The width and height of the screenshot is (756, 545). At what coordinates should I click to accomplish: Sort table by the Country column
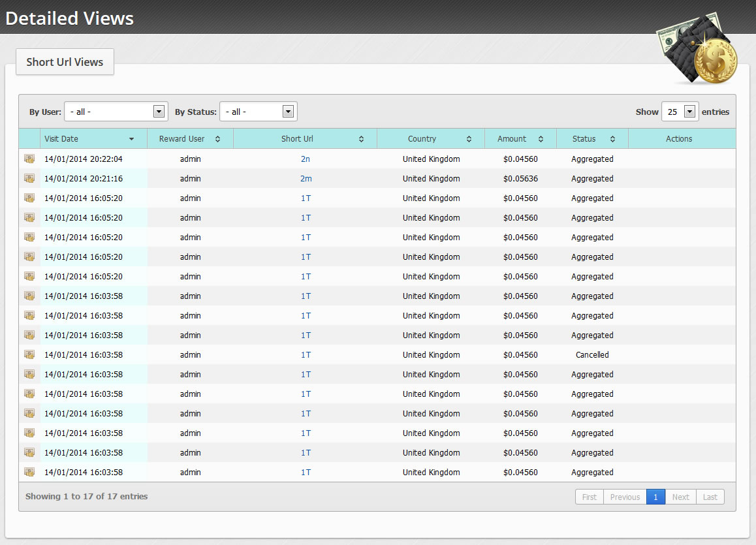431,139
